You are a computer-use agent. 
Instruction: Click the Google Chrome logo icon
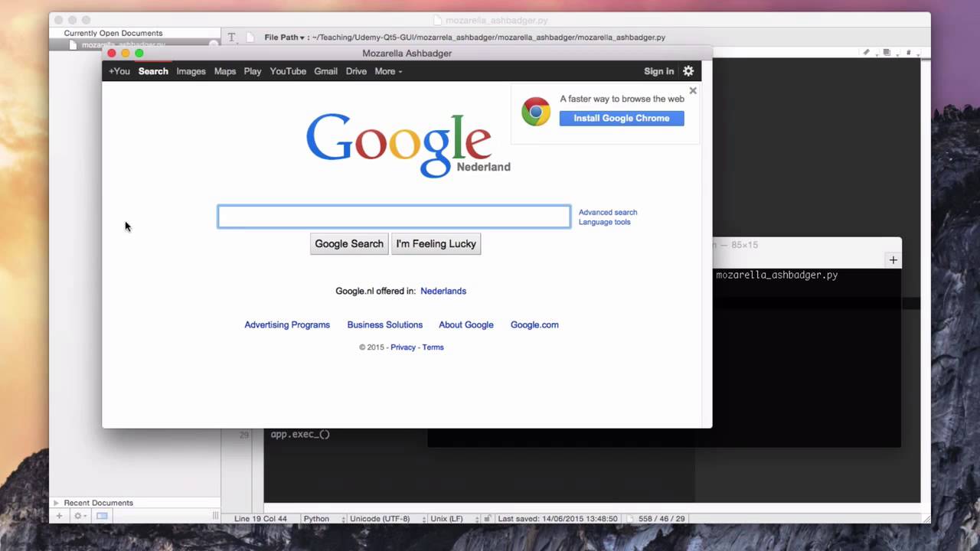pyautogui.click(x=536, y=112)
